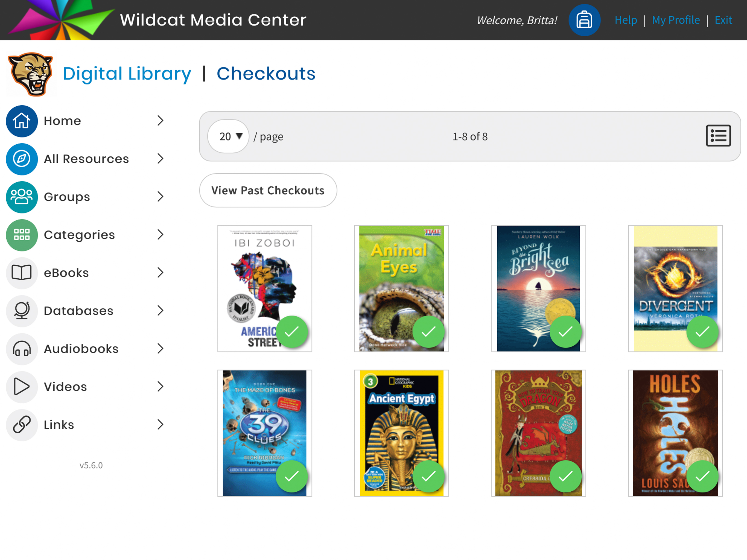Open the Digital Library heading tab
The image size is (747, 560).
tap(127, 74)
